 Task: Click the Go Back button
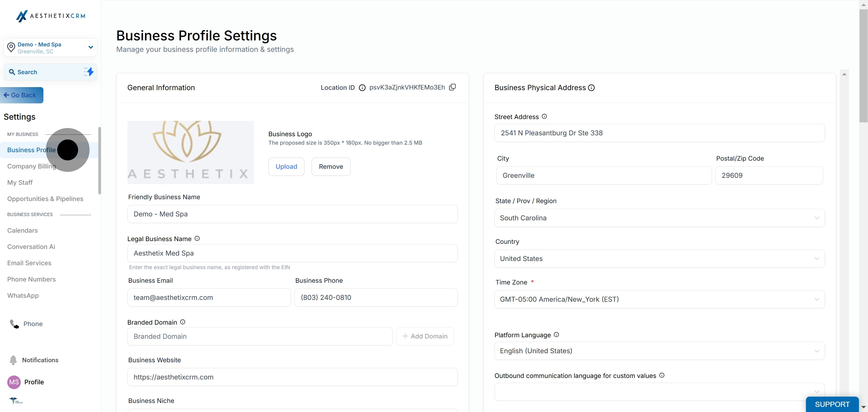(x=22, y=95)
